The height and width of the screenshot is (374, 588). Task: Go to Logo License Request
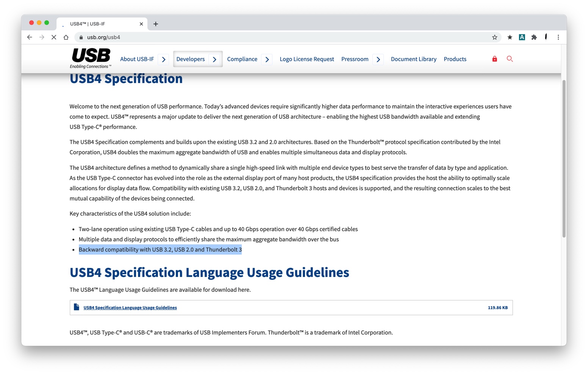point(307,59)
